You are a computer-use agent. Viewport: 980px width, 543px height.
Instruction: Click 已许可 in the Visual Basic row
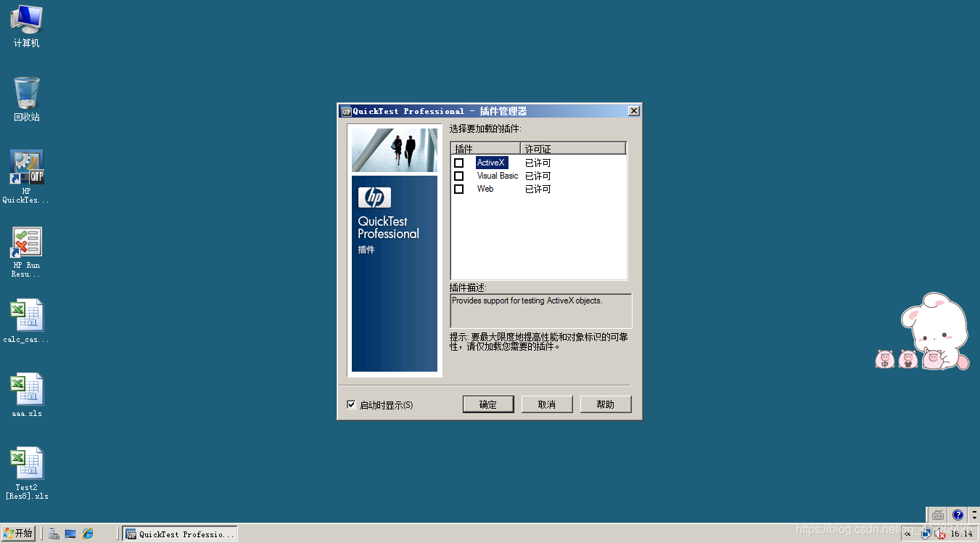point(538,176)
